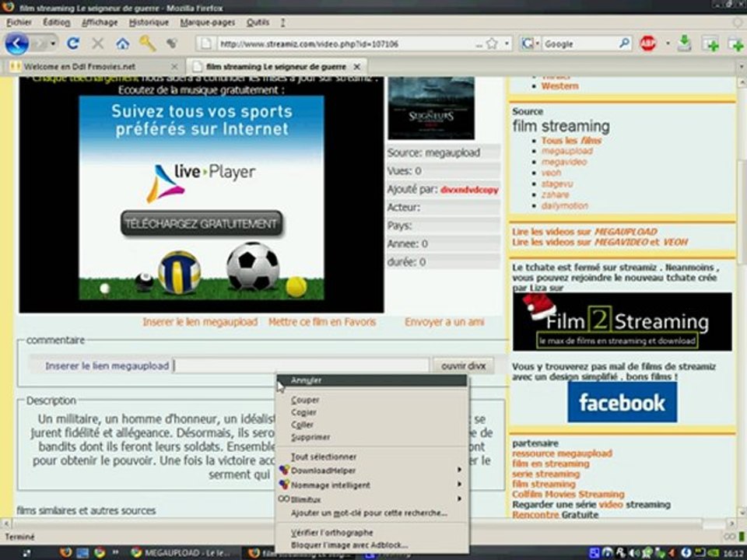Click the DownloadHelper toolbar icon
The height and width of the screenshot is (560, 747).
point(172,44)
